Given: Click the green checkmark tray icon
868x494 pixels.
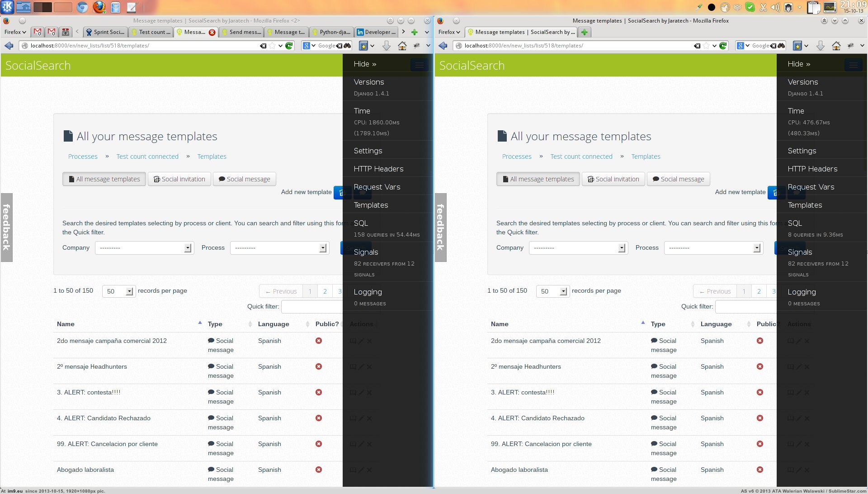Looking at the screenshot, I should click(750, 7).
